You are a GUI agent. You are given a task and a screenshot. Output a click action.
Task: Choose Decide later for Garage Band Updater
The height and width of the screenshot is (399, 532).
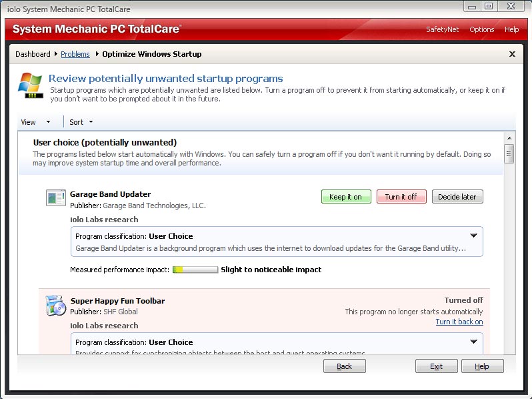point(457,197)
